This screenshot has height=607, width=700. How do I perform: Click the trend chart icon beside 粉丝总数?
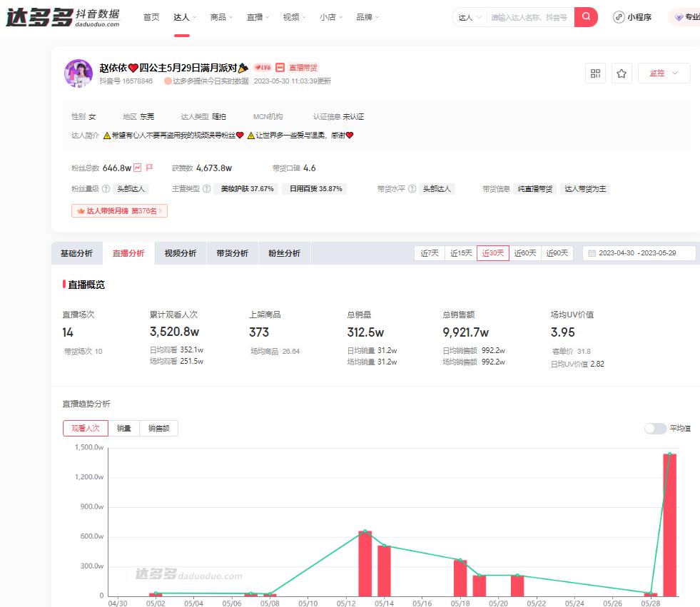[x=138, y=167]
